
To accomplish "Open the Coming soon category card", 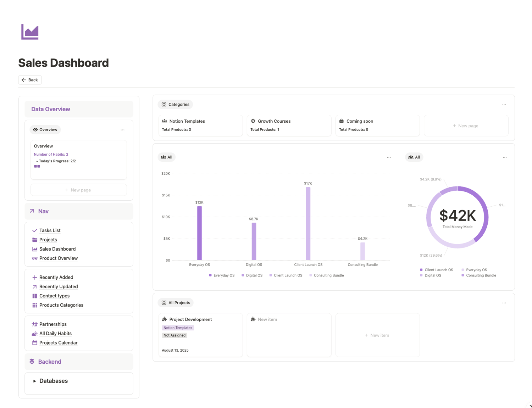I will [x=377, y=125].
